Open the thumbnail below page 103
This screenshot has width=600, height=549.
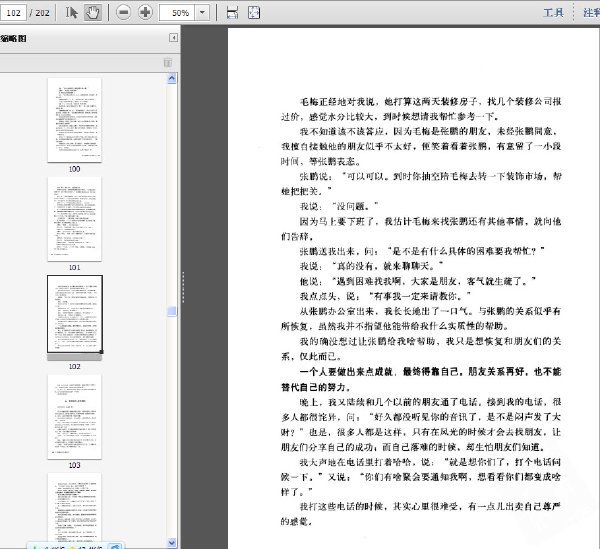[x=75, y=507]
